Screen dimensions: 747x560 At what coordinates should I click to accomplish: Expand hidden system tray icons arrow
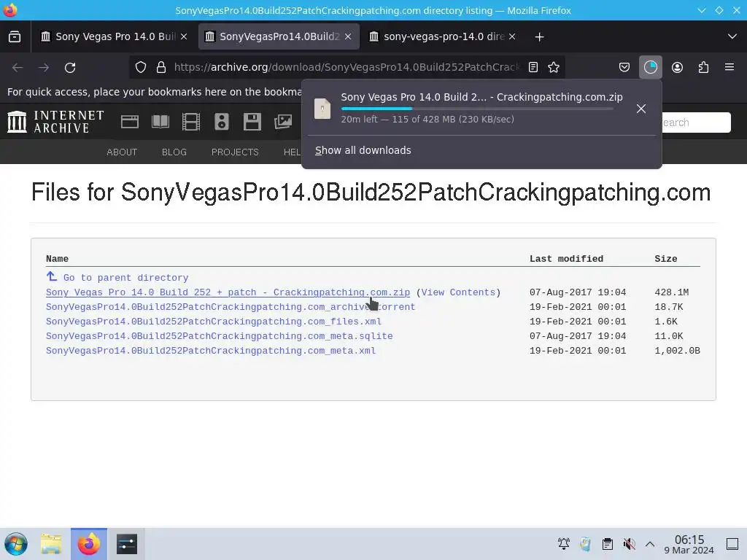tap(650, 543)
